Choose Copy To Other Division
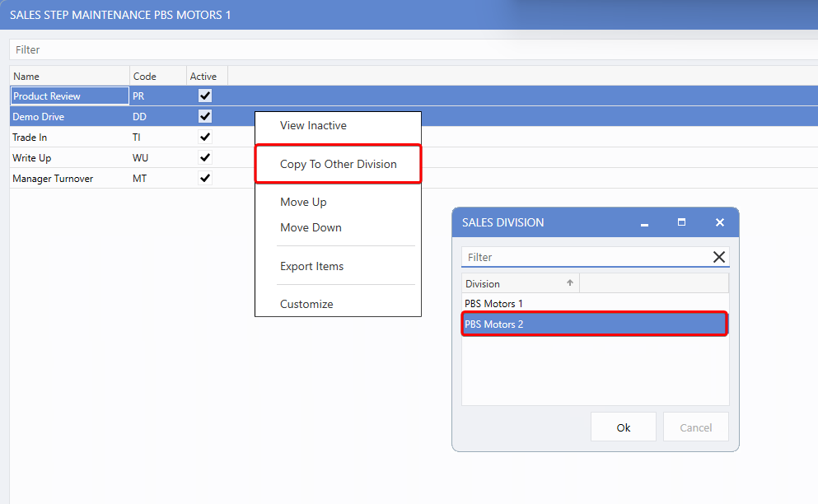This screenshot has width=818, height=504. (338, 164)
